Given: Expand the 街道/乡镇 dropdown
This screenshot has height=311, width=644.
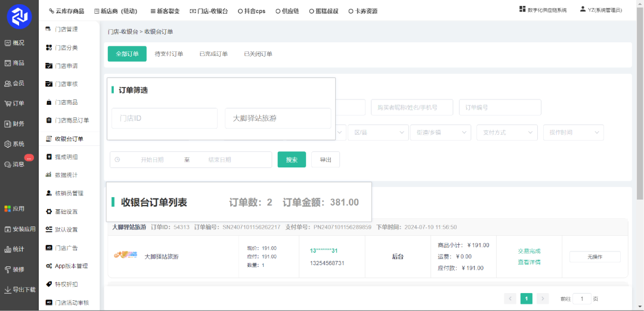Looking at the screenshot, I should coord(440,132).
